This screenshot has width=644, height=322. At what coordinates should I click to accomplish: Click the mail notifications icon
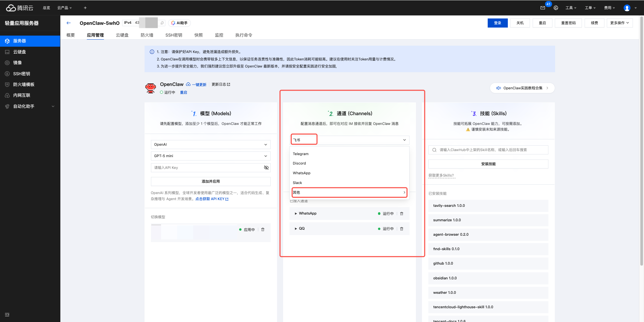[542, 8]
